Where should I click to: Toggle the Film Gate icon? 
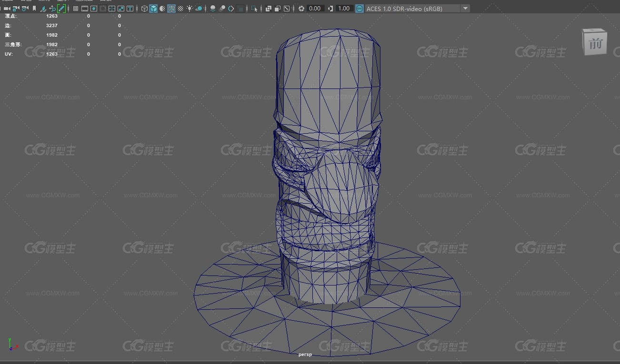pyautogui.click(x=84, y=9)
